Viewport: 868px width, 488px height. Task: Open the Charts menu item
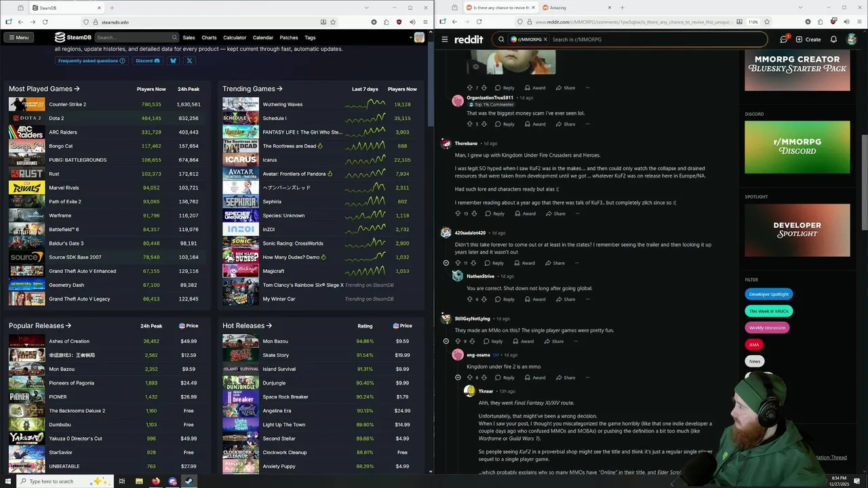pyautogui.click(x=209, y=37)
